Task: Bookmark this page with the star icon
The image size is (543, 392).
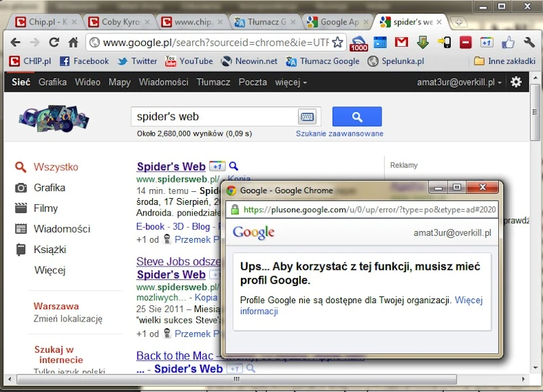Action: point(337,42)
